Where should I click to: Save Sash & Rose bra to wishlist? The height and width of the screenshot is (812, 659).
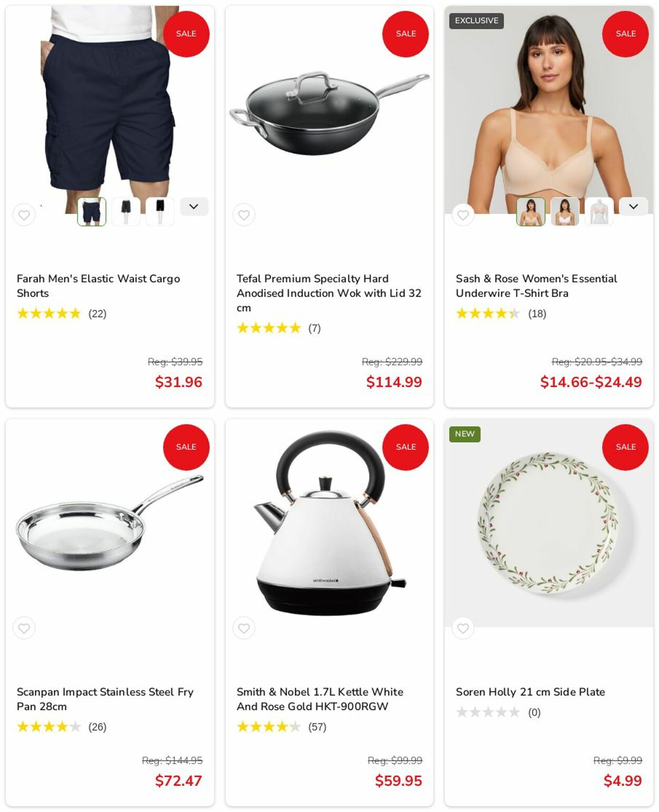pos(463,215)
